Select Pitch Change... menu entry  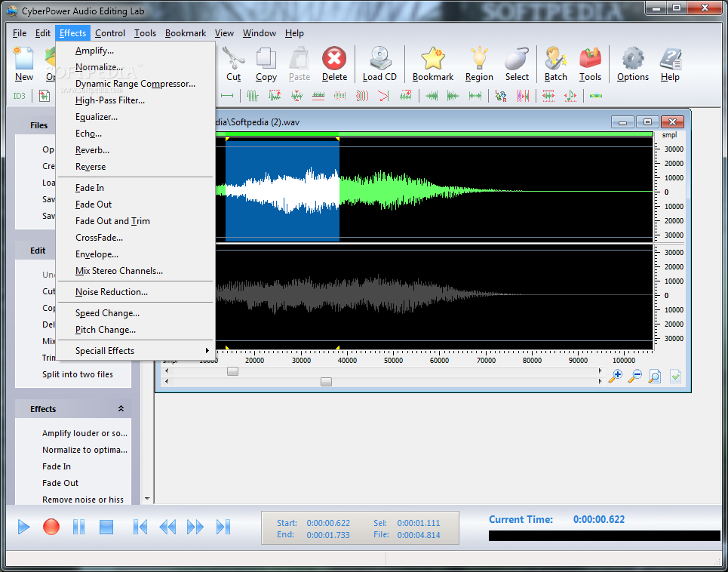(x=134, y=330)
